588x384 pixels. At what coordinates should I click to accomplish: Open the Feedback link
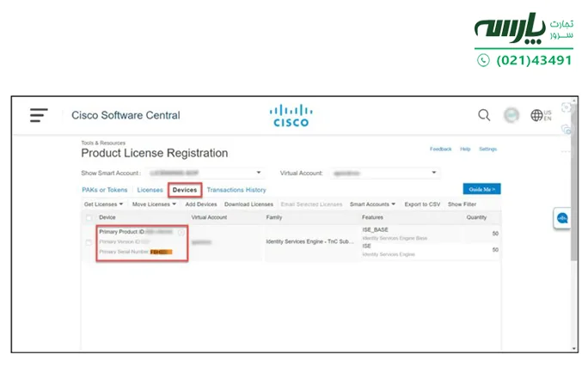point(441,149)
